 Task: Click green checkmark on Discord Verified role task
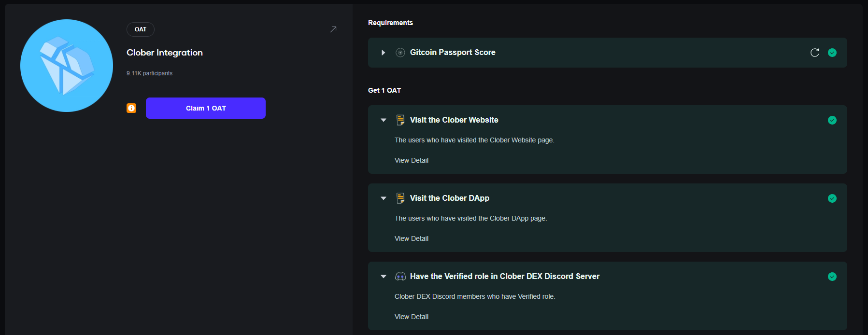832,277
